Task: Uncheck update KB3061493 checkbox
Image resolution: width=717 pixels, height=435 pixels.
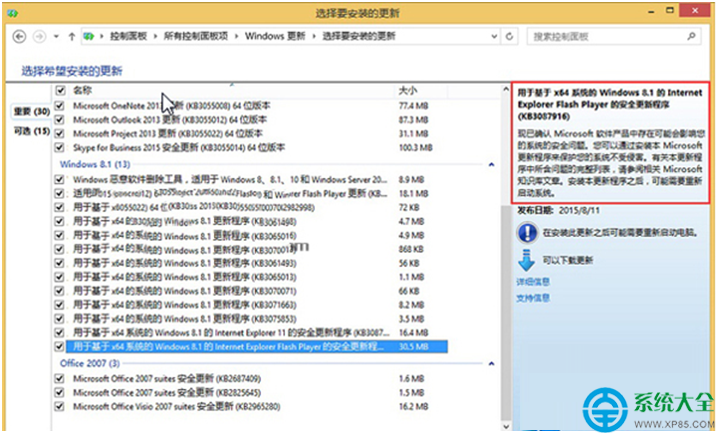Action: coord(59,263)
